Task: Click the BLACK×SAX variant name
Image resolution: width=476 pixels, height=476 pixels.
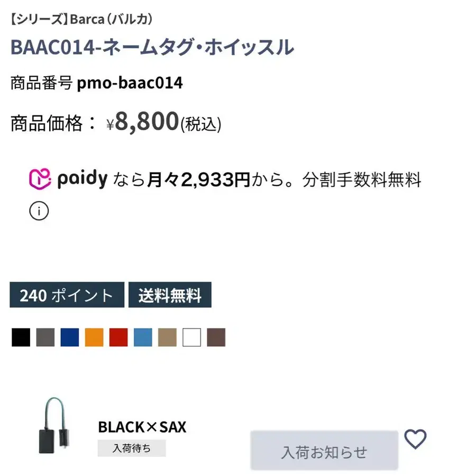Action: [142, 427]
